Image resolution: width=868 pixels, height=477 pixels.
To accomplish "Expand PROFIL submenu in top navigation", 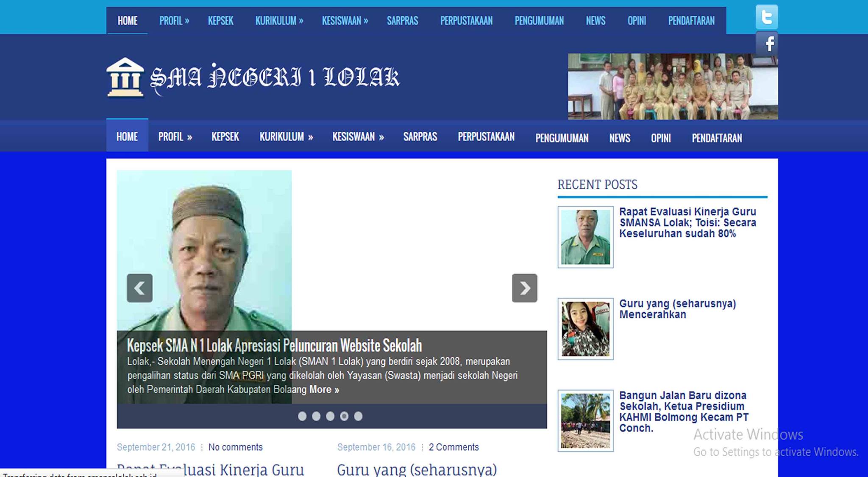I will pos(174,21).
